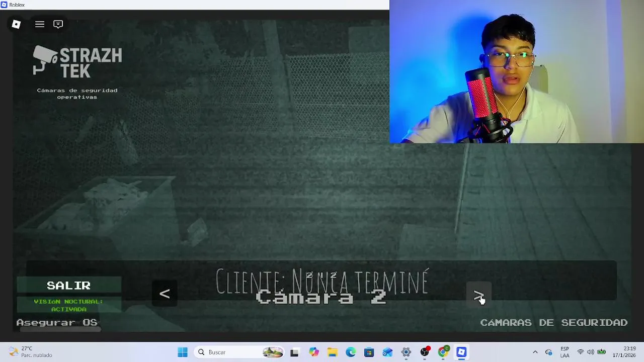The image size is (644, 362).
Task: Click the Roblox title bar icon
Action: point(4,5)
